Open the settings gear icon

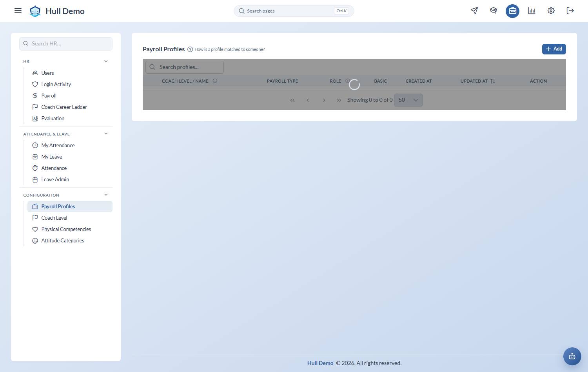pos(551,11)
